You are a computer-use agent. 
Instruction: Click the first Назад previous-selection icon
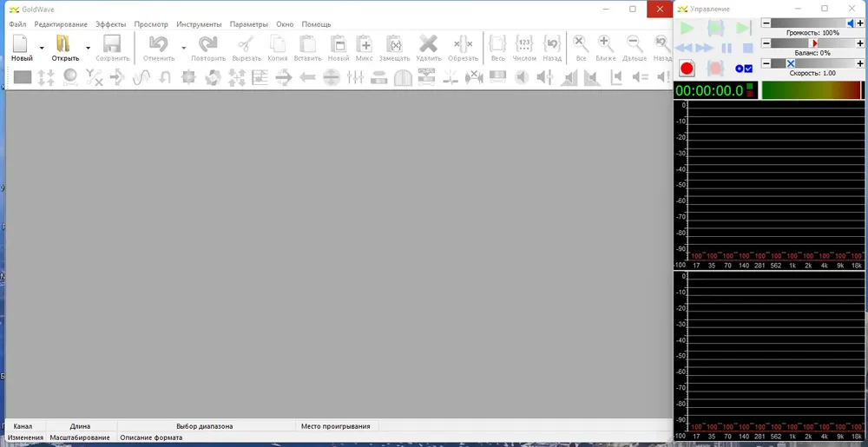pyautogui.click(x=552, y=44)
